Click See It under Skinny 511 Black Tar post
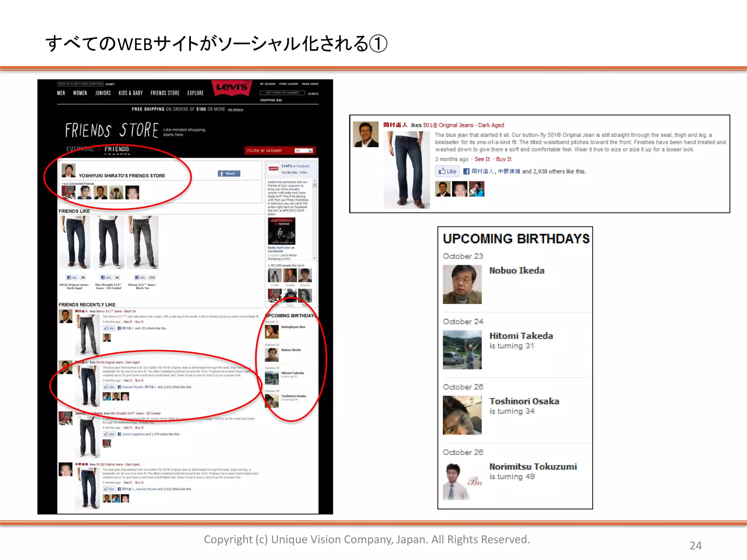The image size is (747, 560). click(x=128, y=322)
